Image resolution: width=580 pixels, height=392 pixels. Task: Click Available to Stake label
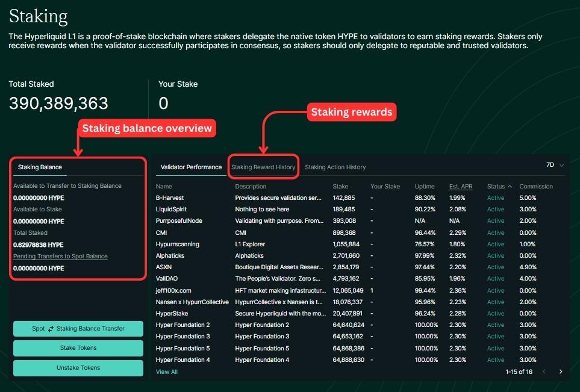click(37, 210)
